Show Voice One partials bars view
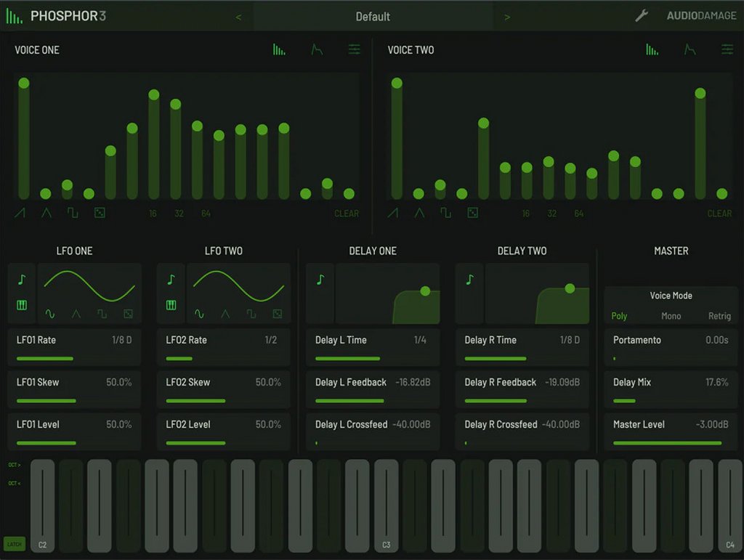This screenshot has height=560, width=744. [279, 49]
